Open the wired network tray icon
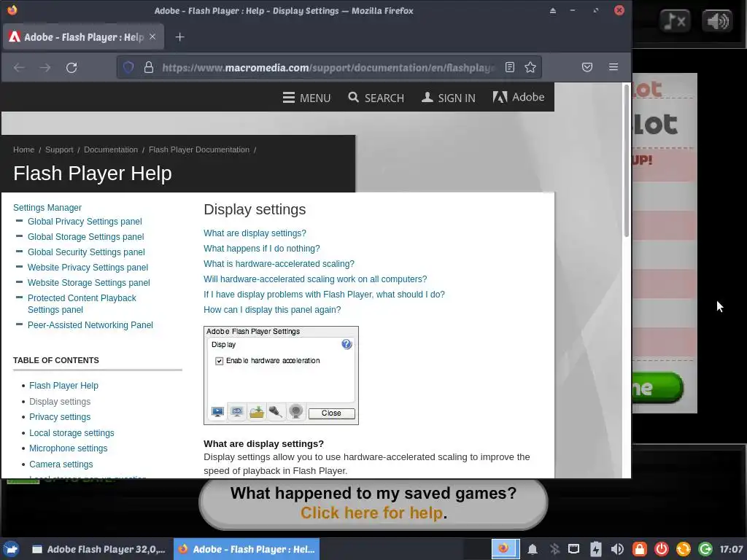This screenshot has height=560, width=747. click(x=574, y=550)
